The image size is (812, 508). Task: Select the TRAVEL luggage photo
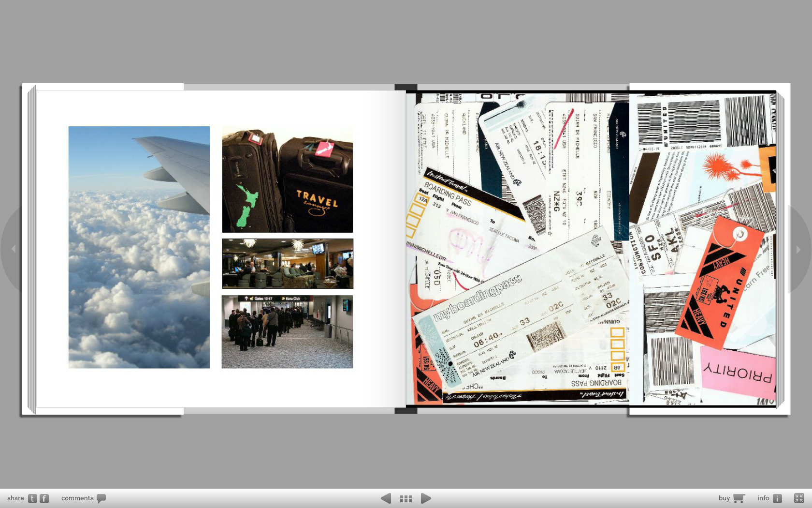[x=287, y=179]
